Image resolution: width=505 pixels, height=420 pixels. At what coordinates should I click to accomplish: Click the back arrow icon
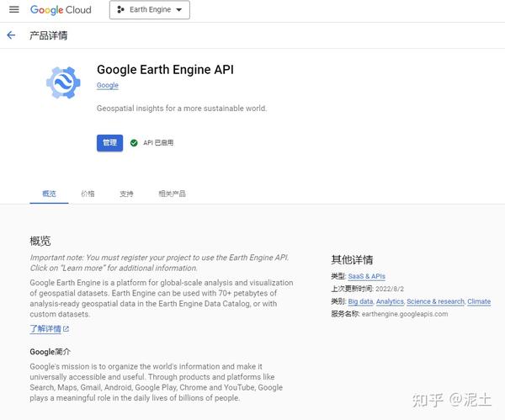click(x=11, y=35)
